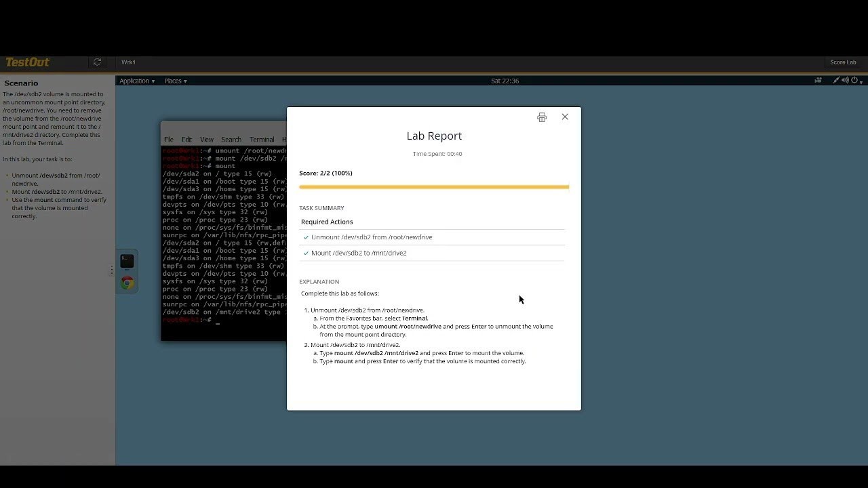Open the File menu in Terminal window
This screenshot has height=488, width=868.
pos(169,140)
